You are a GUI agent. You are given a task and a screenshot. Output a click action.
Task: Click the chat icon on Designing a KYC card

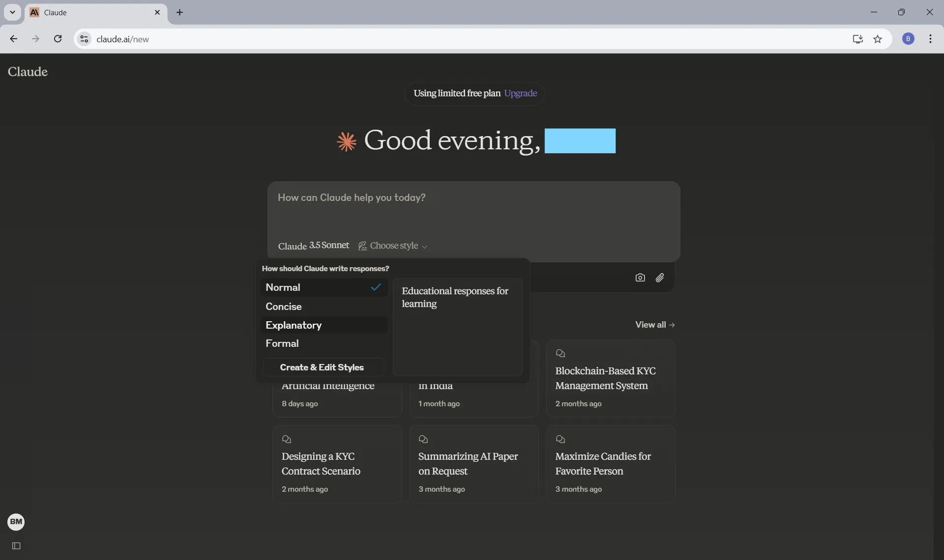pyautogui.click(x=287, y=439)
